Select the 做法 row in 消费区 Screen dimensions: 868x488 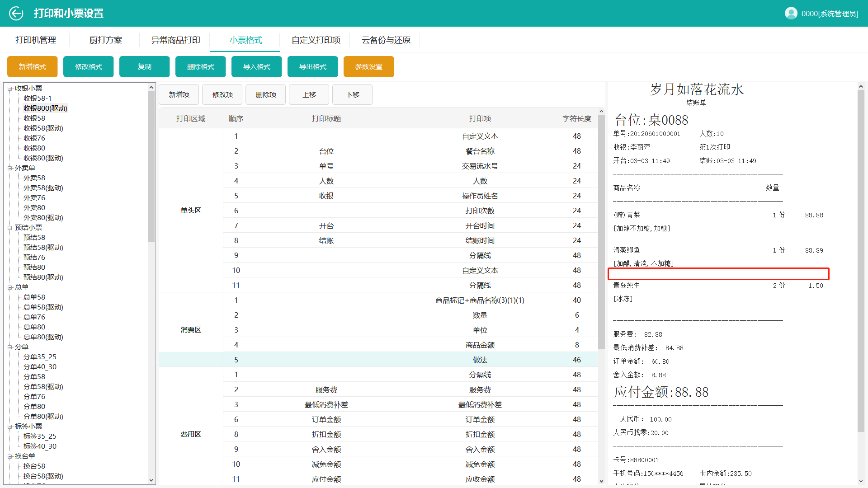410,360
